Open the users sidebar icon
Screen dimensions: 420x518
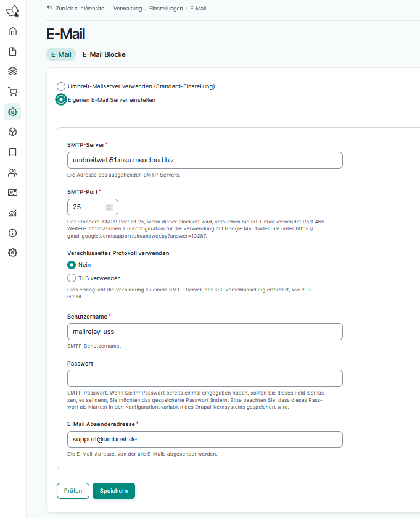point(12,172)
